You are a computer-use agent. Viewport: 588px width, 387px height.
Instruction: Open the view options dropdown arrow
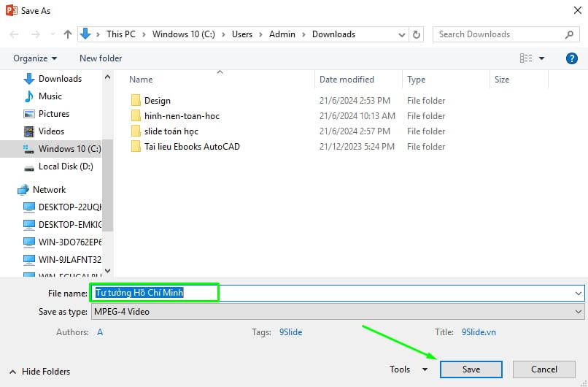click(x=541, y=58)
